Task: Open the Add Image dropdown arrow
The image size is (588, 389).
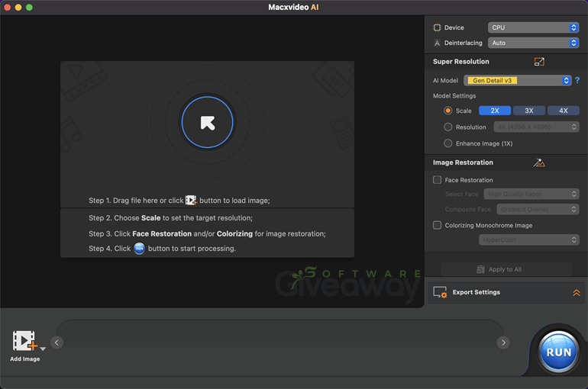Action: click(43, 349)
